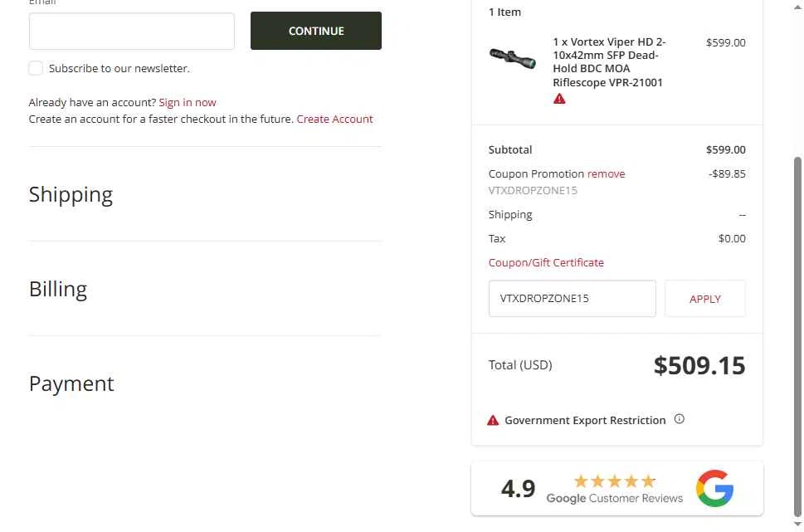Remove the applied coupon promotion
804x532 pixels.
(x=606, y=173)
